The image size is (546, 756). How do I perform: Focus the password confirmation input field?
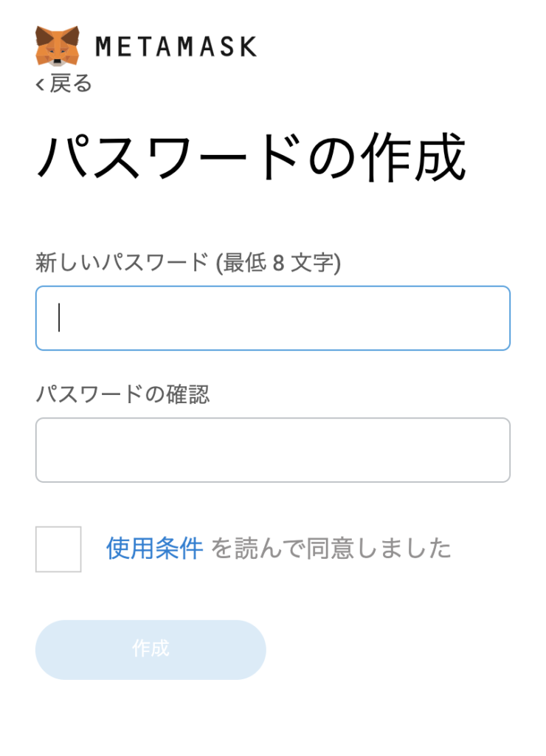point(273,450)
